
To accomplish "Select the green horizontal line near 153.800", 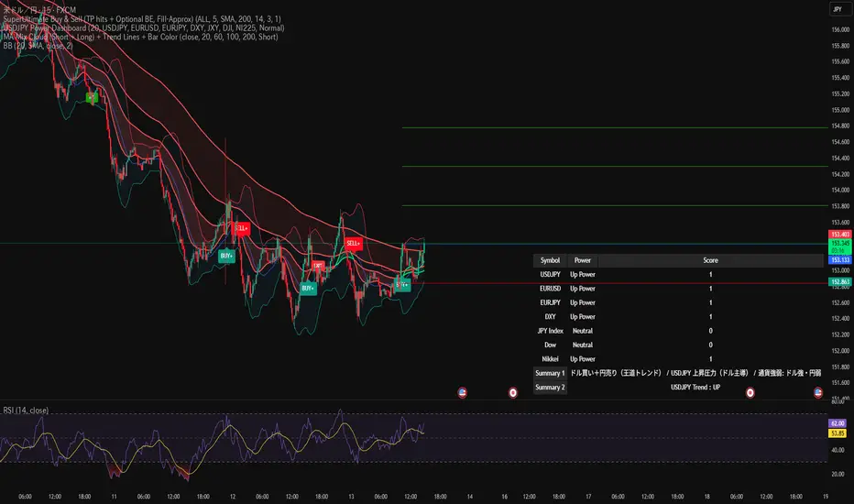I will tap(615, 205).
